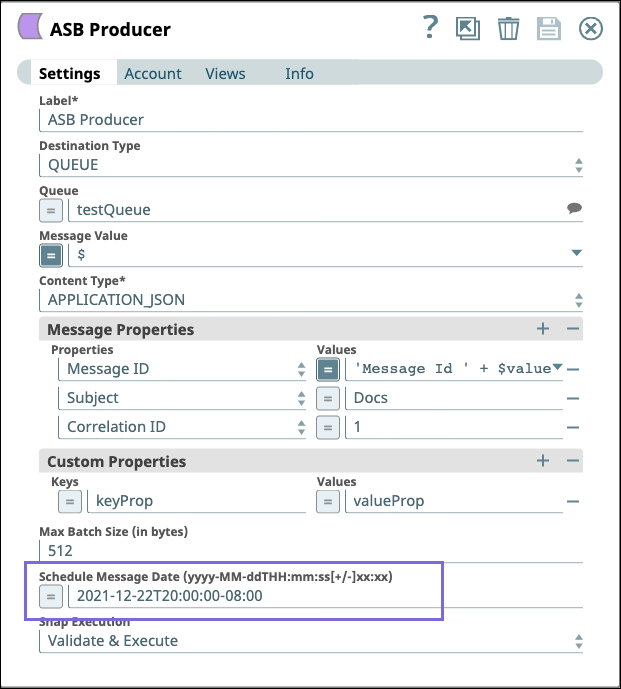Remove the keyProp custom property row
Screen dimensions: 621x689
[573, 501]
